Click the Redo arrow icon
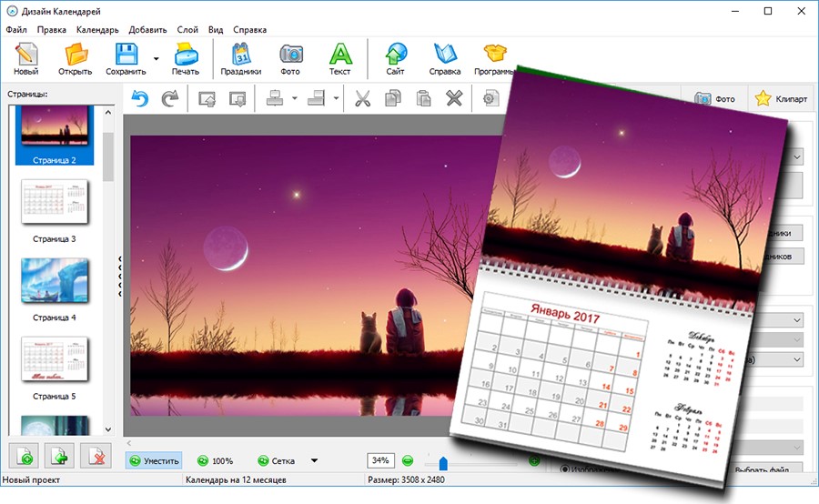 point(169,98)
